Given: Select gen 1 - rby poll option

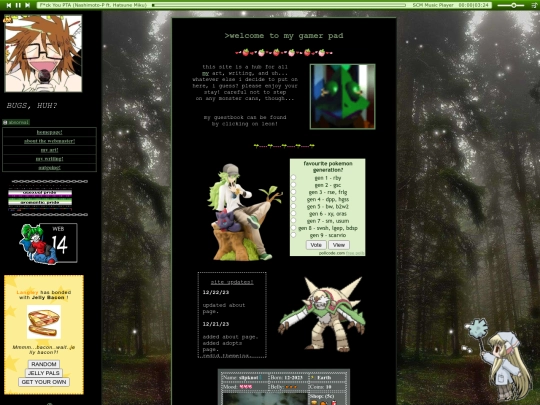Looking at the screenshot, I should [293, 178].
